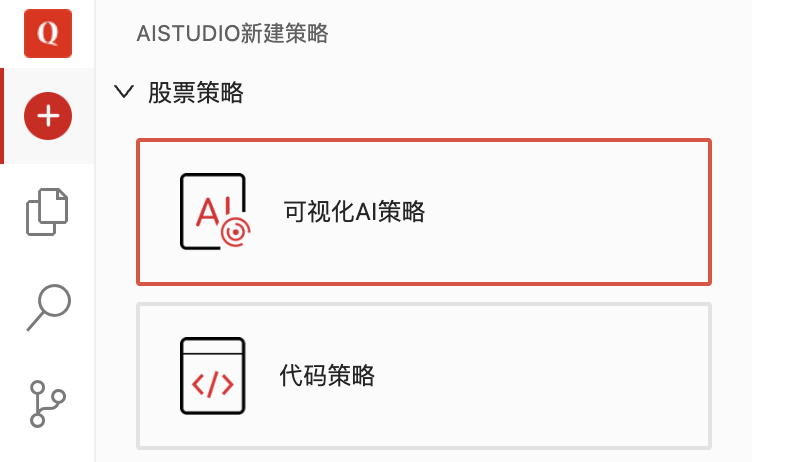Click the AISTUDIO新建策略 panel title

coord(233,34)
